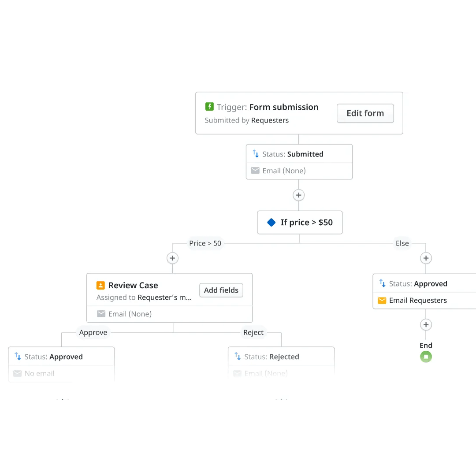Open the Status: Rejected node
This screenshot has height=476, width=476.
pyautogui.click(x=281, y=357)
